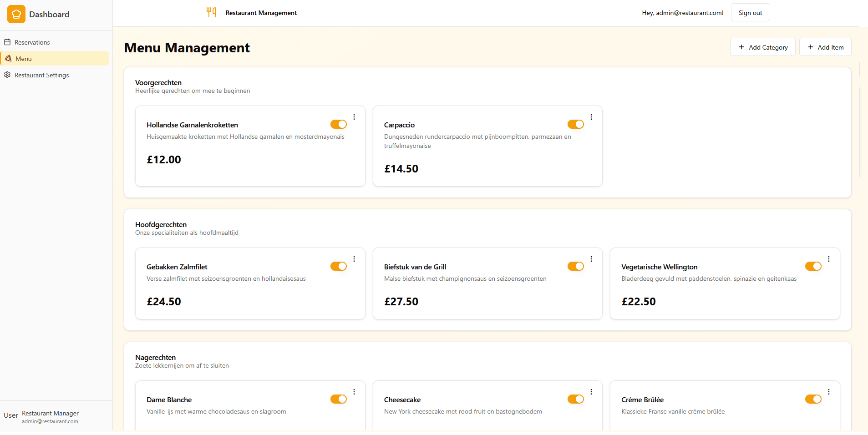Open three-dot options for Biefstuk van de Grill

[591, 259]
